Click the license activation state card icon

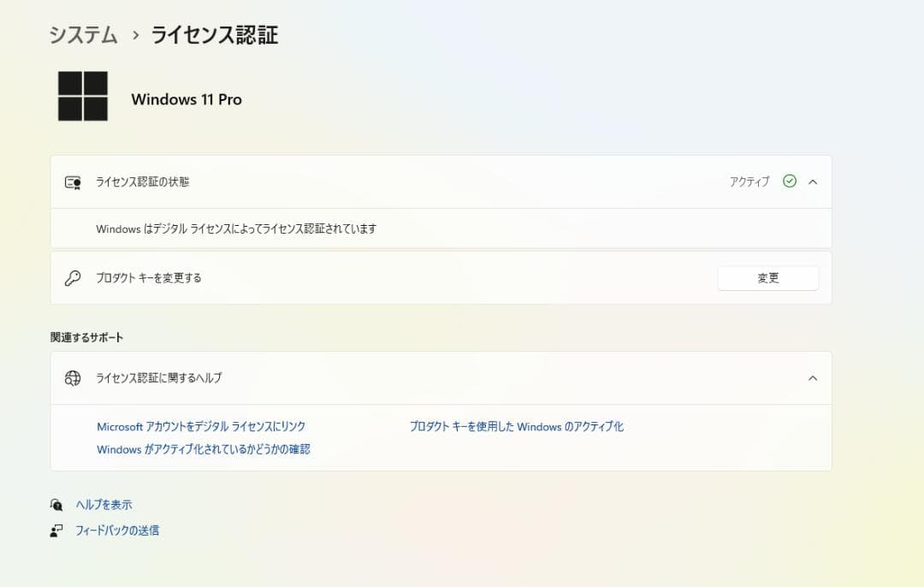[x=73, y=181]
